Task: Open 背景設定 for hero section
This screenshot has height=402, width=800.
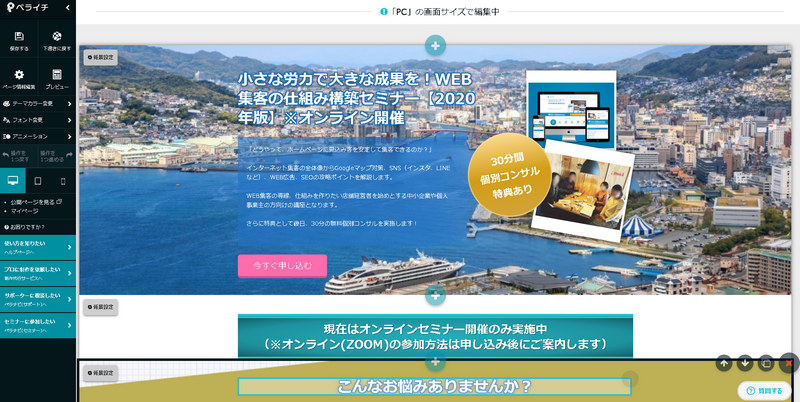Action: [101, 58]
